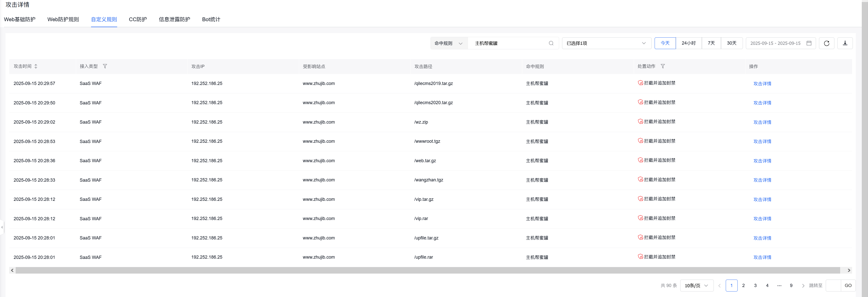
Task: Switch to the Bot统计 tab
Action: click(211, 20)
